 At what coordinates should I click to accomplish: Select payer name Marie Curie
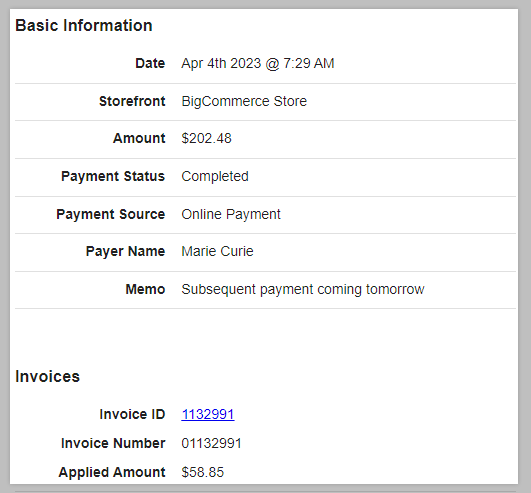pos(217,251)
